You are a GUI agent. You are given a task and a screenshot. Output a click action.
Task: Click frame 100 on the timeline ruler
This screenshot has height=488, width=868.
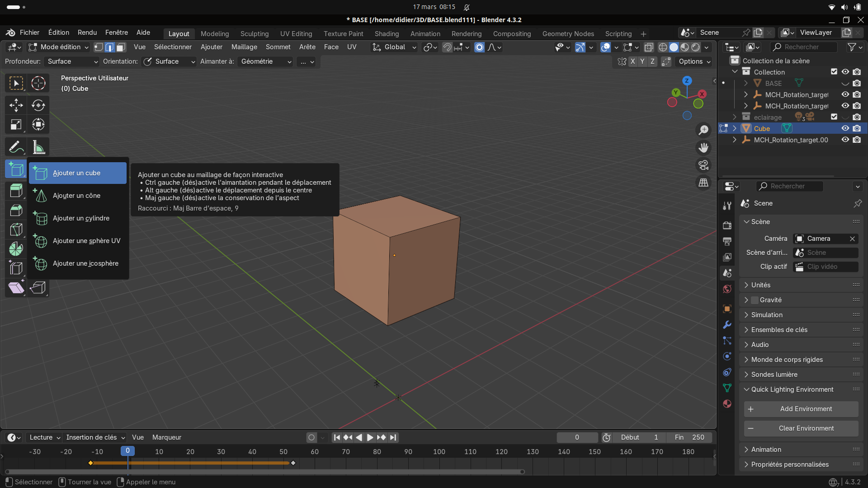pyautogui.click(x=439, y=451)
